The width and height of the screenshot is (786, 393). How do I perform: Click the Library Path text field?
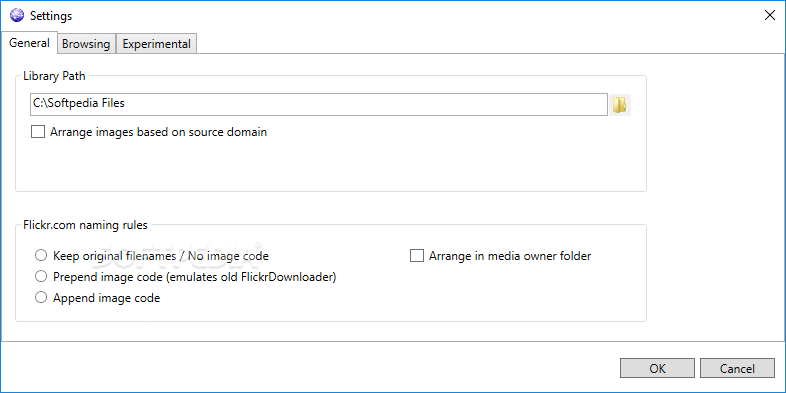(x=318, y=104)
